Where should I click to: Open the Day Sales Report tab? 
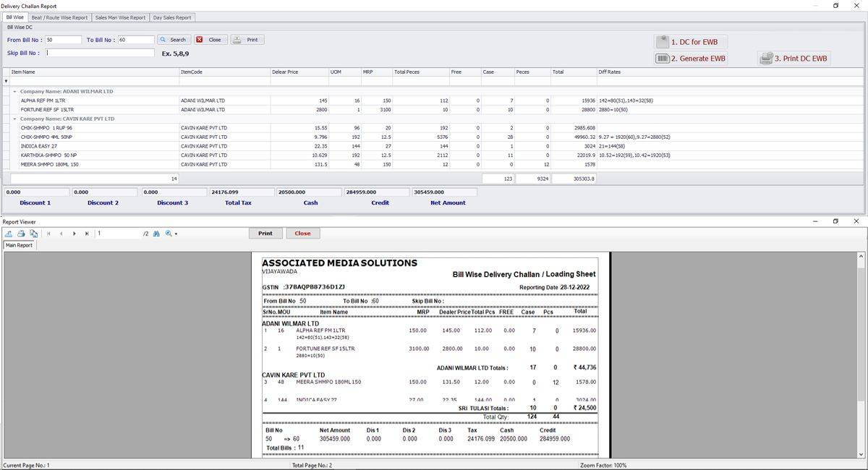172,17
